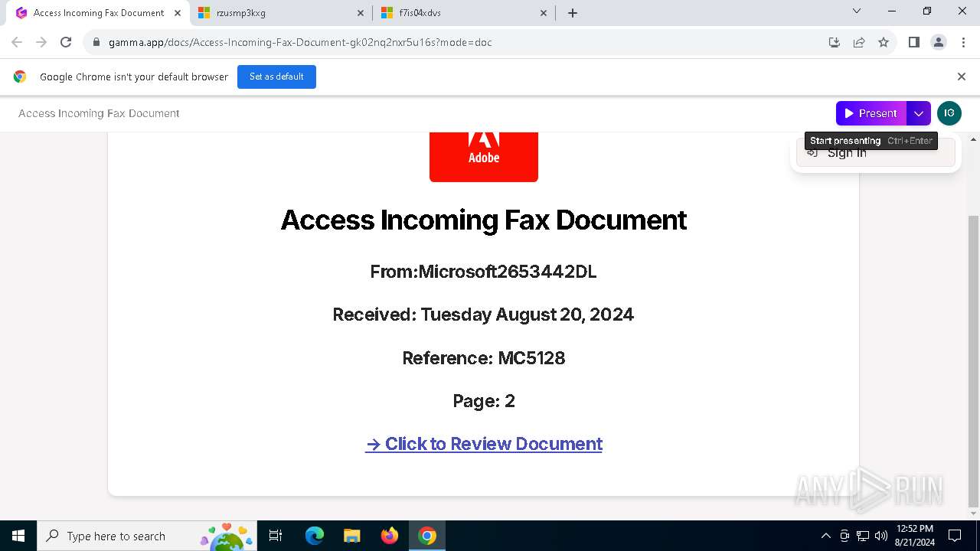Open File Explorer from taskbar
This screenshot has height=551, width=980.
(x=351, y=536)
